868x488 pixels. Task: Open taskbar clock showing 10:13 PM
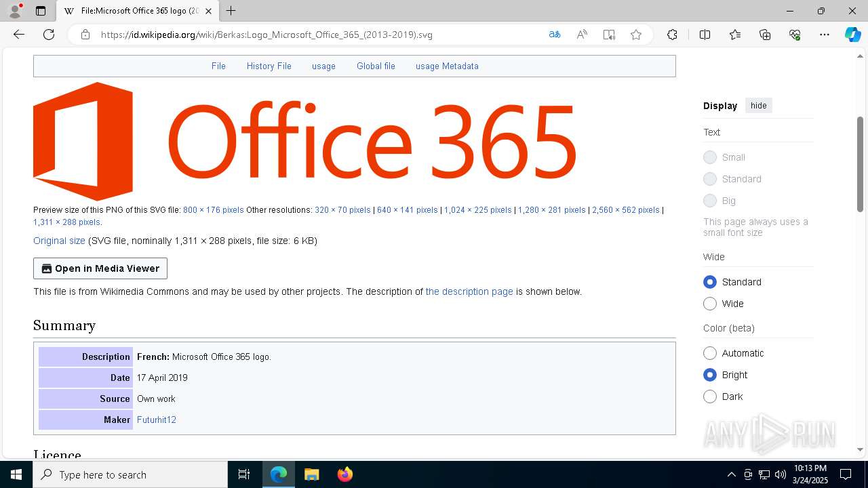811,474
